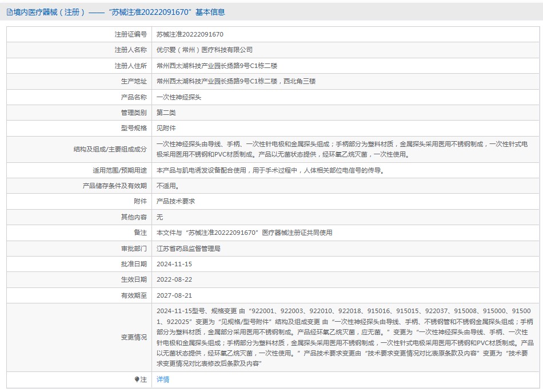This screenshot has height=392, width=543.
Task: Click the 有效期至 row label
Action: (x=134, y=295)
